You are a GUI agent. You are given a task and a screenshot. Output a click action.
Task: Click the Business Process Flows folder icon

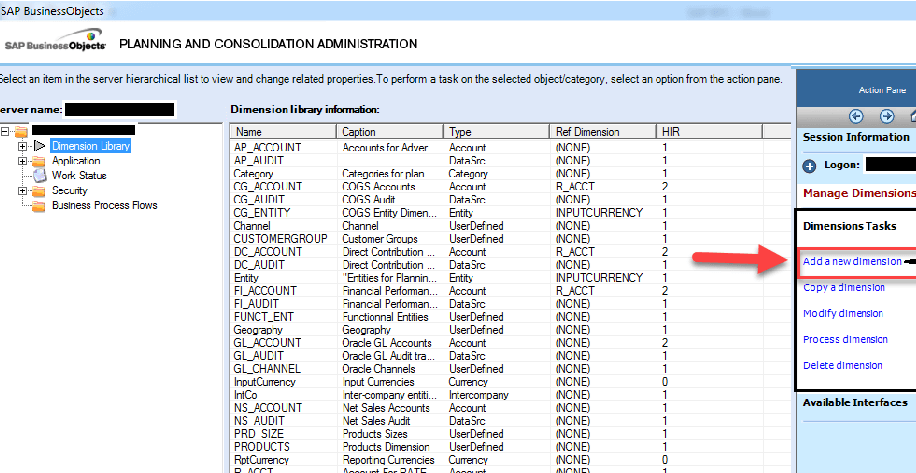pos(39,205)
